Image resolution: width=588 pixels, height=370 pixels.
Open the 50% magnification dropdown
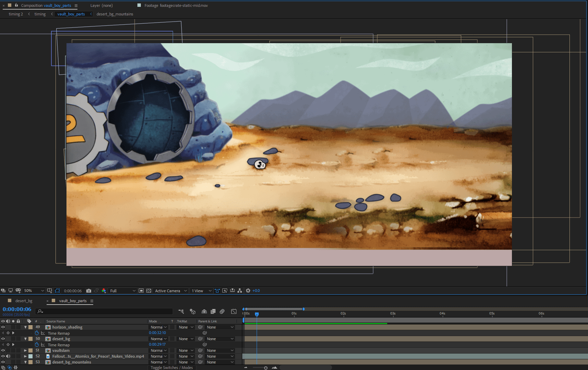[x=34, y=291]
